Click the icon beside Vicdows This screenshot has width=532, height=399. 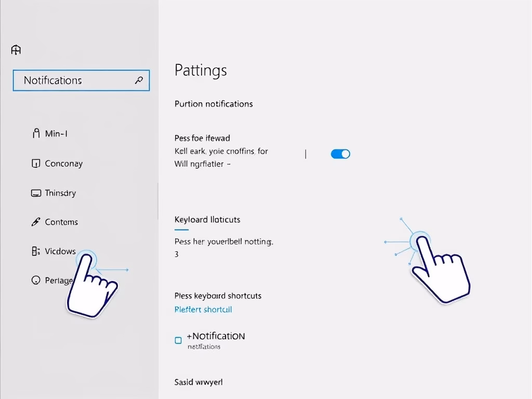pos(36,251)
